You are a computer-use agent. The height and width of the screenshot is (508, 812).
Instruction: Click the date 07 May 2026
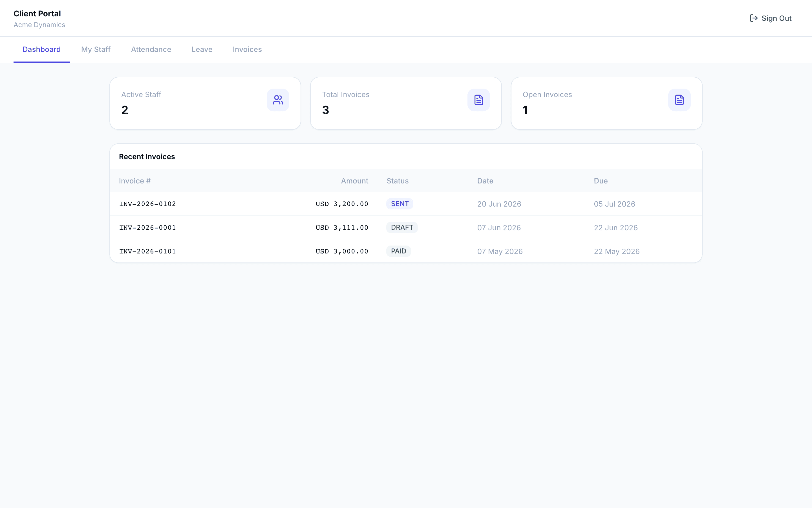click(x=500, y=251)
